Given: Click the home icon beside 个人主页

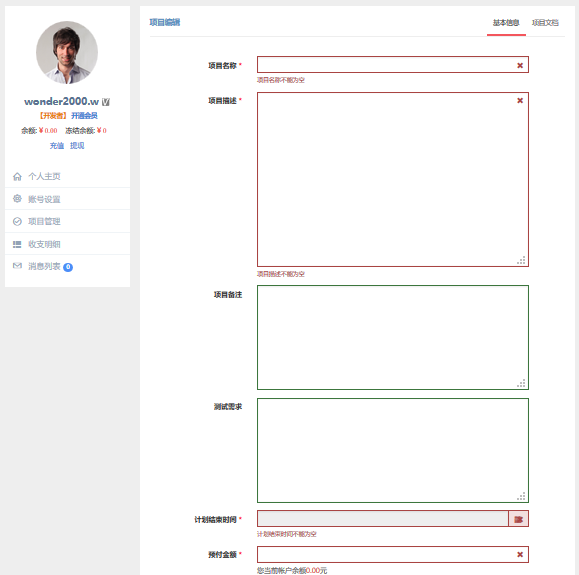Looking at the screenshot, I should 17,177.
